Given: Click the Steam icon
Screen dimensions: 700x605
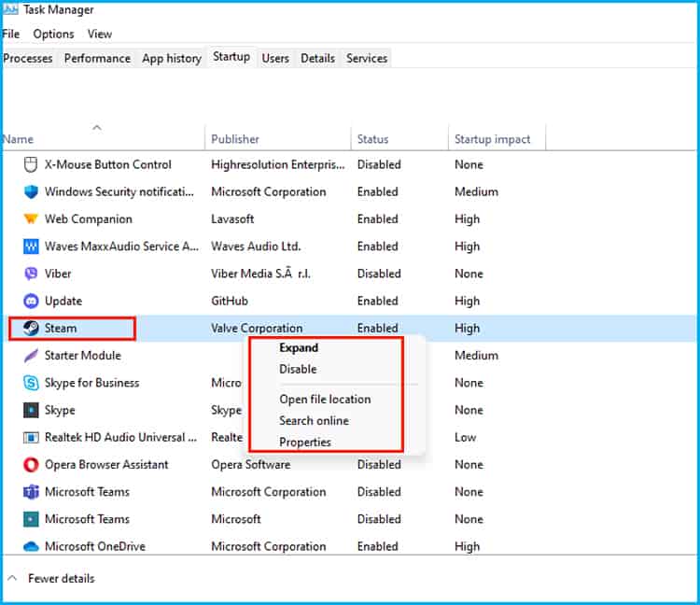Looking at the screenshot, I should 31,328.
